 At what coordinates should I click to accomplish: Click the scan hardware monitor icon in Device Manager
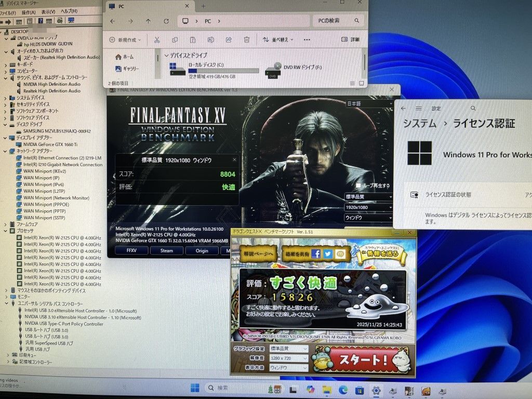(71, 21)
